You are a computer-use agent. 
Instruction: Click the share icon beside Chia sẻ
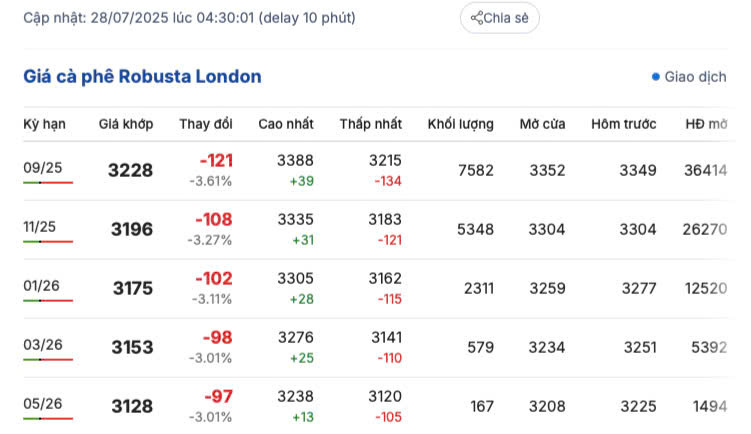[x=477, y=18]
